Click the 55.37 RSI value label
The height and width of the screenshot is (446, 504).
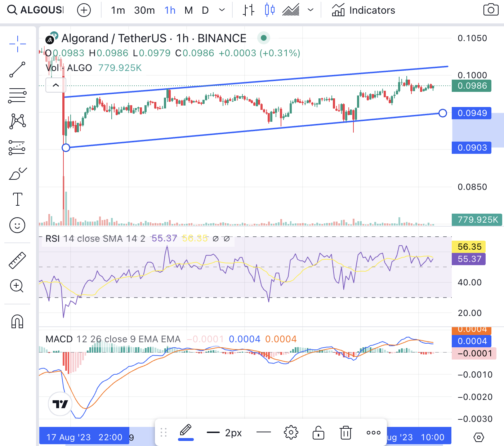click(469, 259)
